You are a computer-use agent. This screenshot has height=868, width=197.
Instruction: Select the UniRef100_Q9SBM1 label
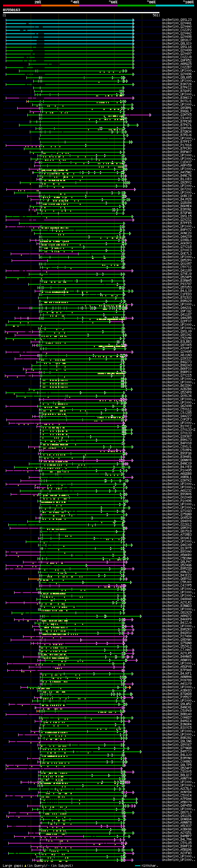coord(177,108)
